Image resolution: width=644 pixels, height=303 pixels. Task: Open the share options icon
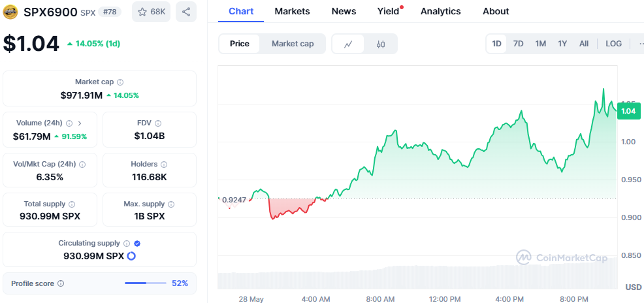186,12
